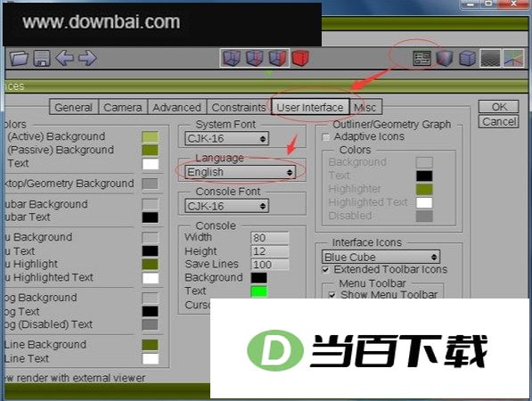Pick the Menubar Text black swatch

point(150,217)
